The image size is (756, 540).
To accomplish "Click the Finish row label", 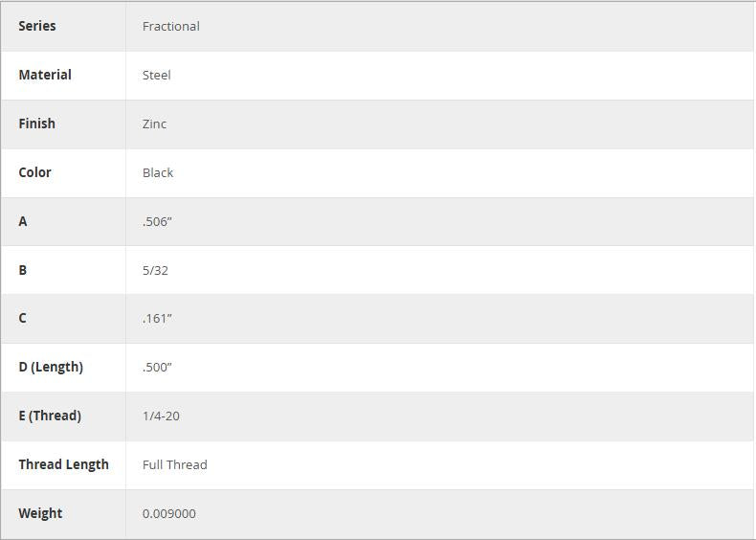I will point(37,124).
